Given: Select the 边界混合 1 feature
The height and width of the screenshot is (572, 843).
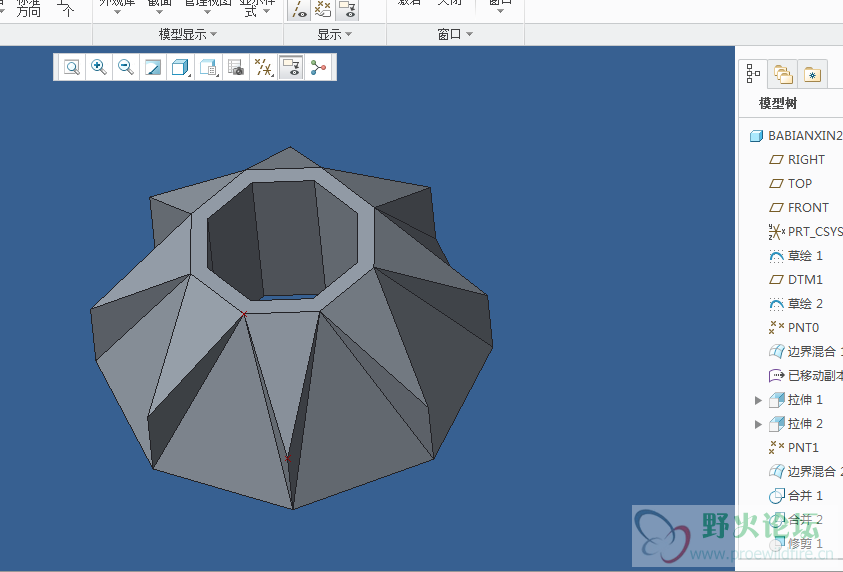Looking at the screenshot, I should coord(812,352).
